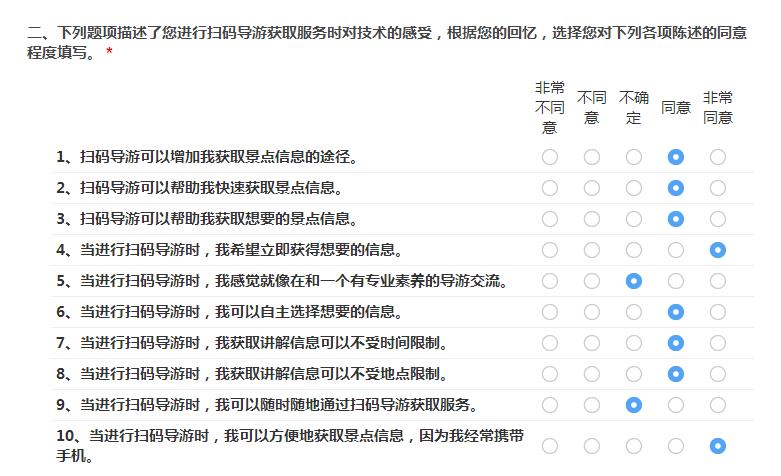Select 非常不同意 for question 1

(549, 157)
